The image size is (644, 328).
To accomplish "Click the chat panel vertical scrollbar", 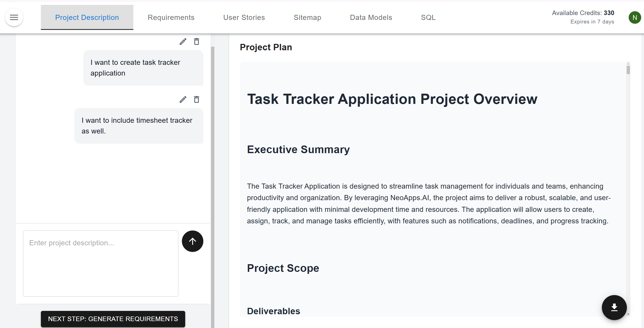I will point(213,179).
